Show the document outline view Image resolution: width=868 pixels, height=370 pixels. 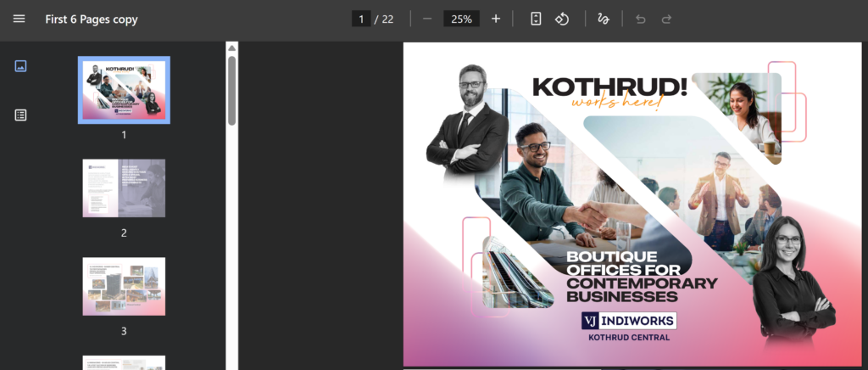pos(20,115)
